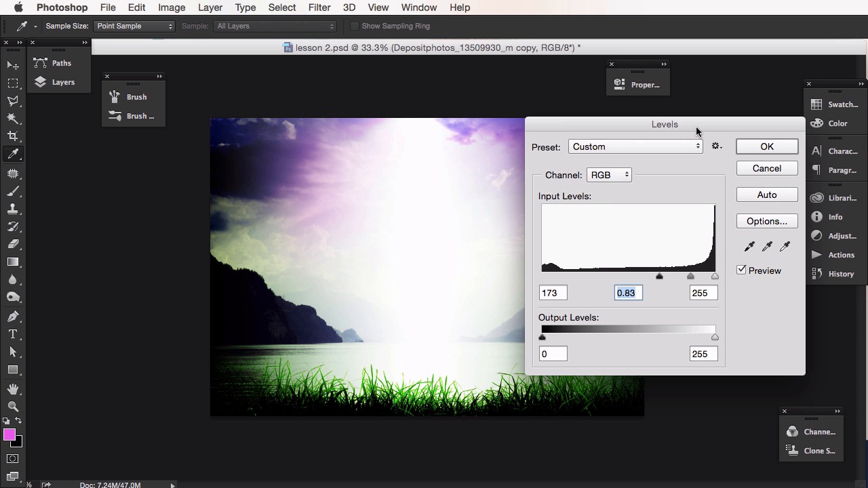Screen dimensions: 868x488
Task: Select the Eraser tool
Action: click(13, 244)
